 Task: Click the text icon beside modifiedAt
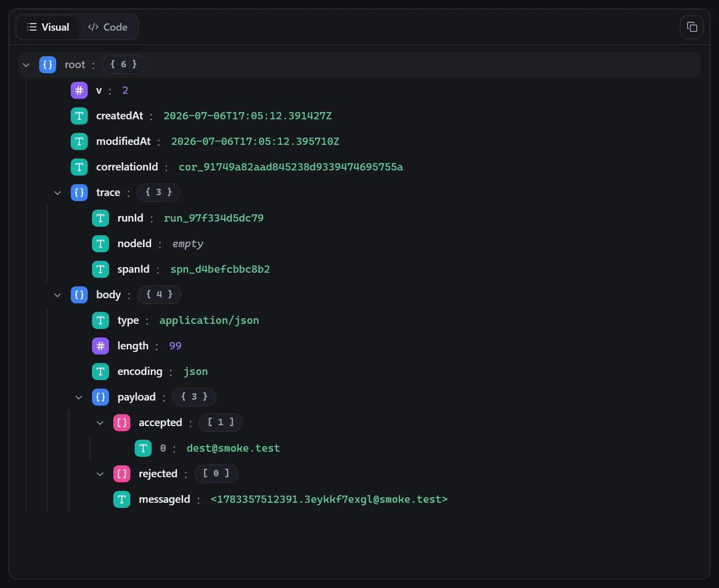coord(79,141)
